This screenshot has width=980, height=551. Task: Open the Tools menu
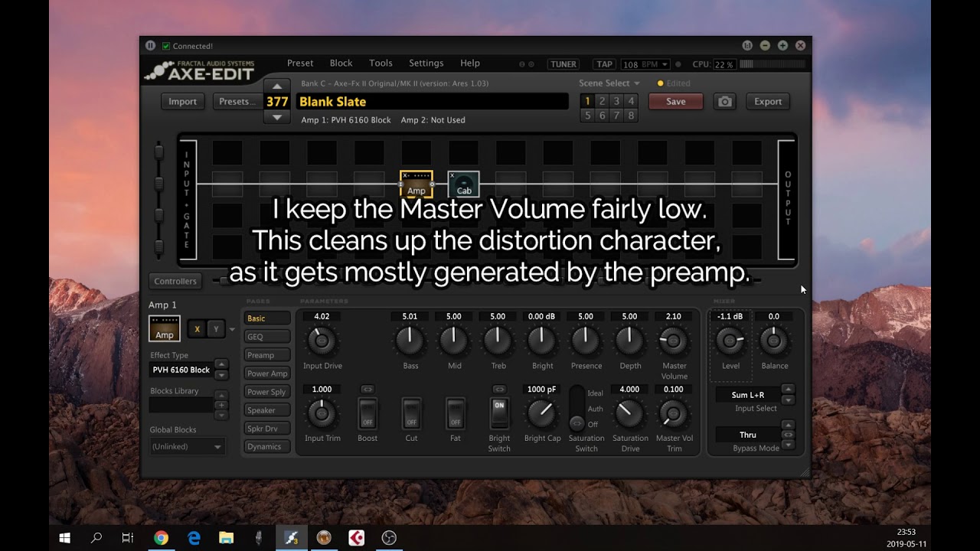[x=381, y=64]
